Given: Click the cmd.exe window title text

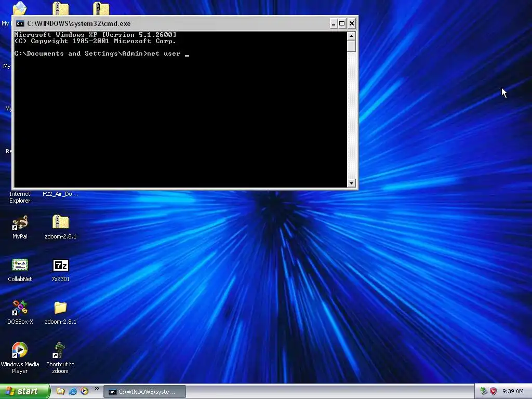Looking at the screenshot, I should point(79,23).
